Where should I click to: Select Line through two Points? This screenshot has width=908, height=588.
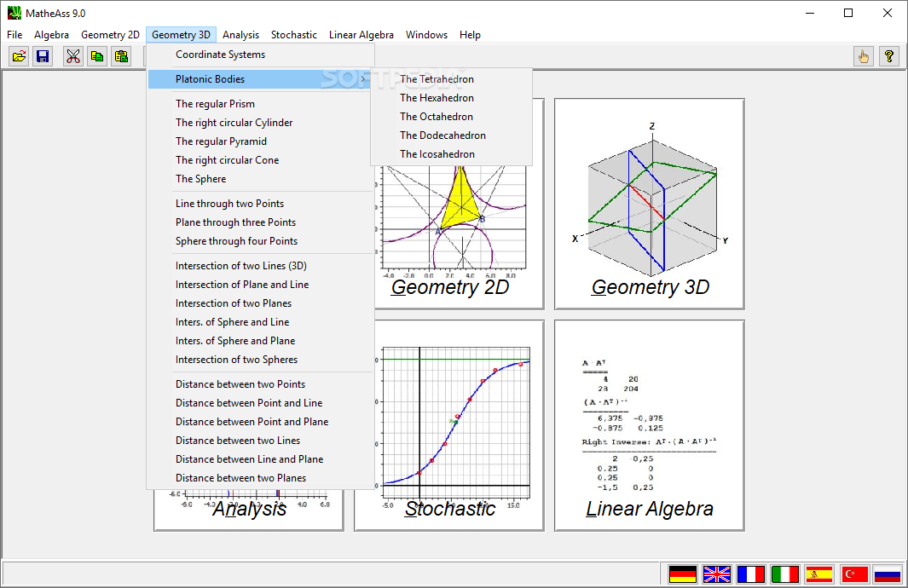(261, 204)
